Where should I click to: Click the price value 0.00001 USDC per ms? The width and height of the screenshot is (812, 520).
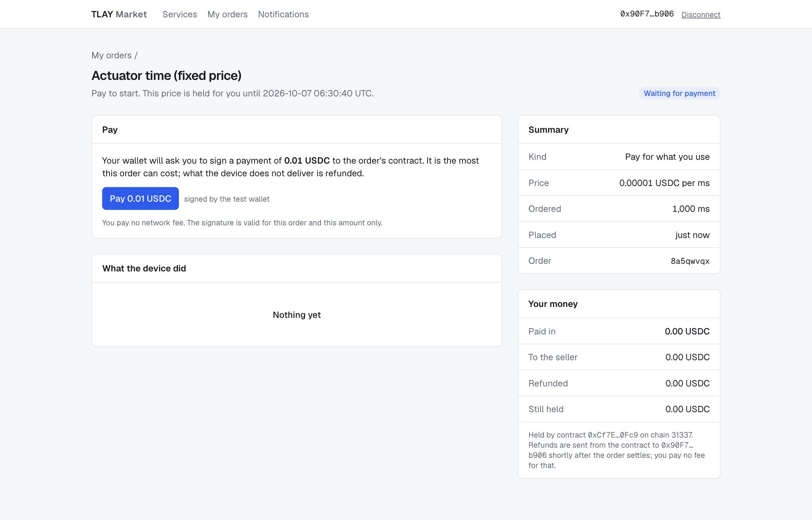point(664,183)
